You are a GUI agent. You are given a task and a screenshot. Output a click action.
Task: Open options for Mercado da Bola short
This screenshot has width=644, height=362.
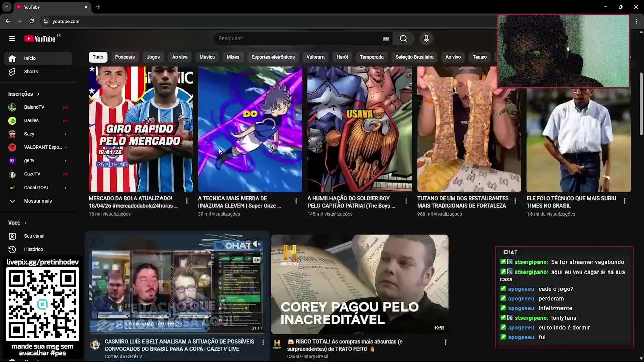click(187, 201)
